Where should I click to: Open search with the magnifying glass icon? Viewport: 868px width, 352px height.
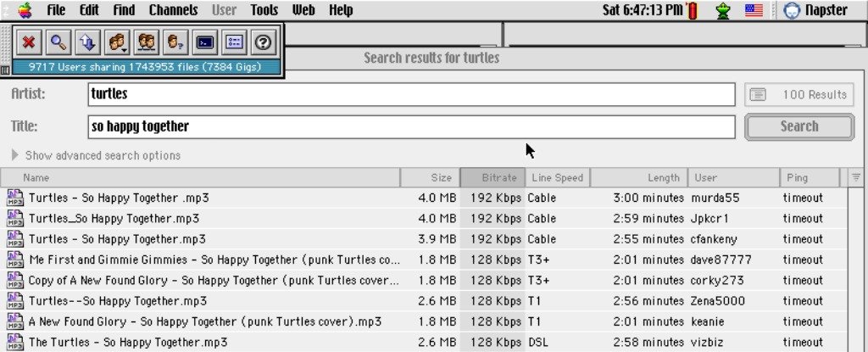(58, 42)
